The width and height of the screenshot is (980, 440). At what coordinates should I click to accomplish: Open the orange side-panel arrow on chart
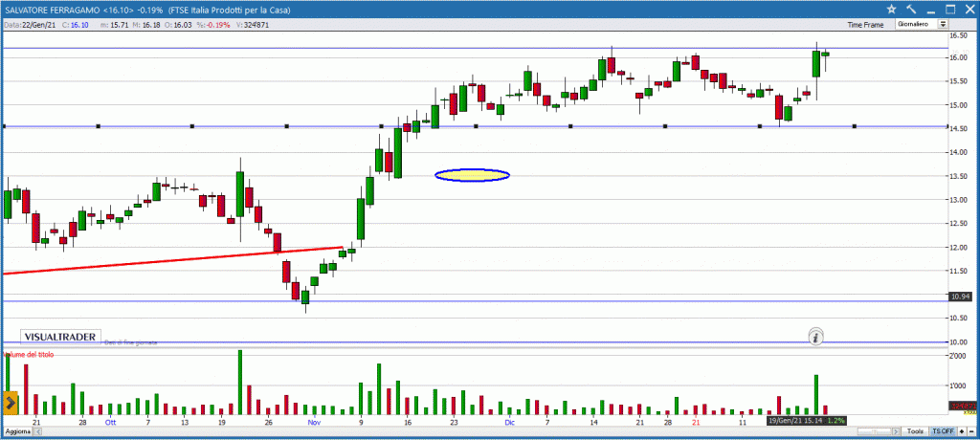coord(10,404)
